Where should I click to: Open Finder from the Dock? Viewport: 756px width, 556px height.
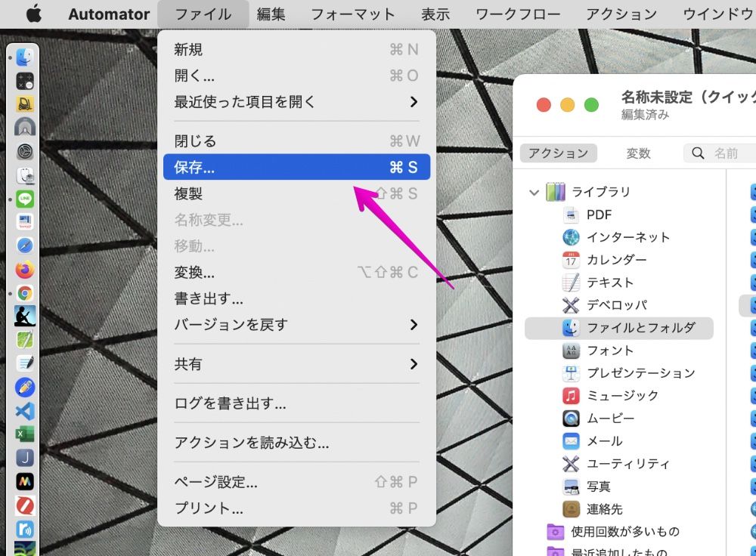coord(25,57)
